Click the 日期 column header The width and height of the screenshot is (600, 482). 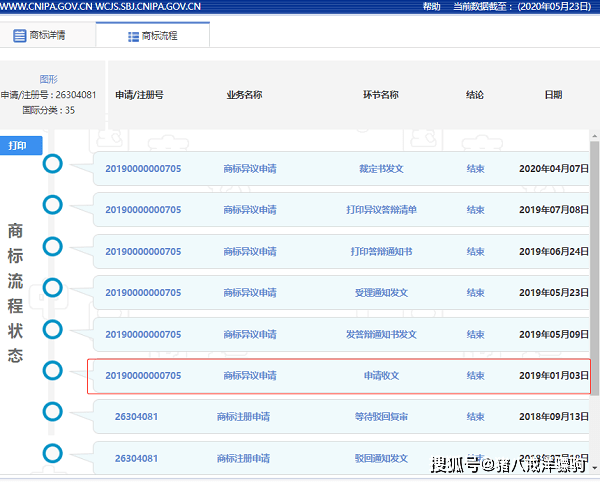pos(553,95)
